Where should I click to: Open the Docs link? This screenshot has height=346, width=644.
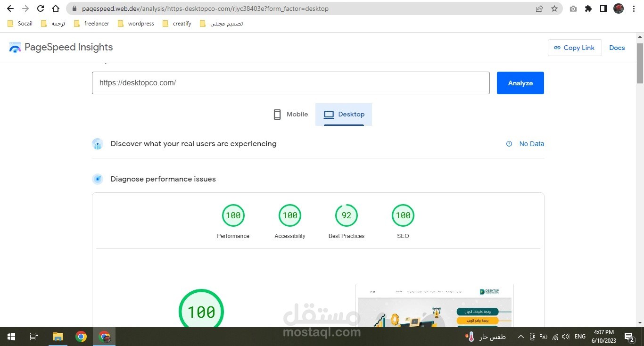[617, 48]
